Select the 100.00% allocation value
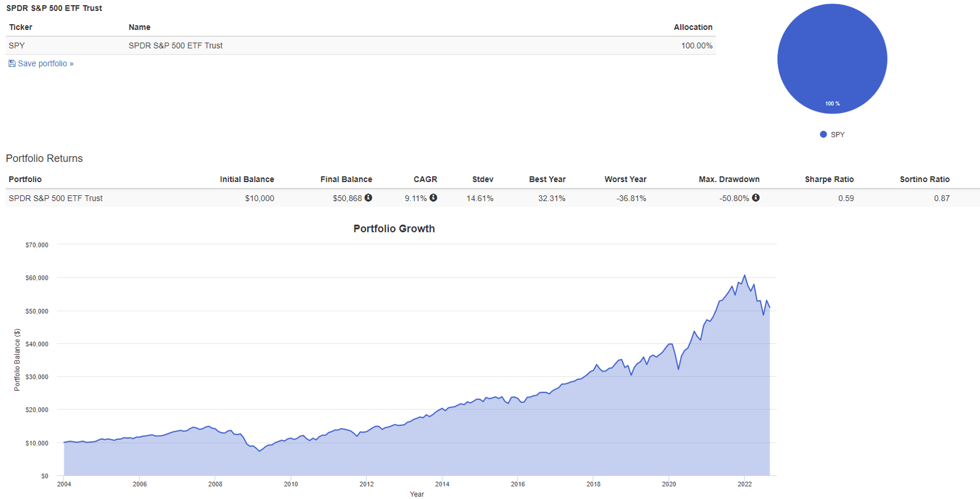980x499 pixels. point(697,45)
